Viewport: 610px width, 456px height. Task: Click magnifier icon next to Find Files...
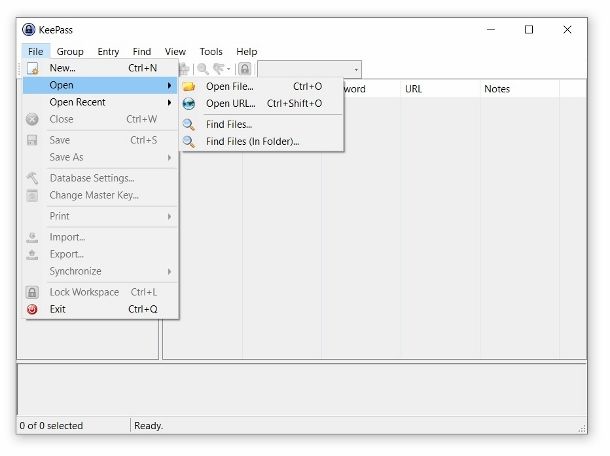pos(189,125)
